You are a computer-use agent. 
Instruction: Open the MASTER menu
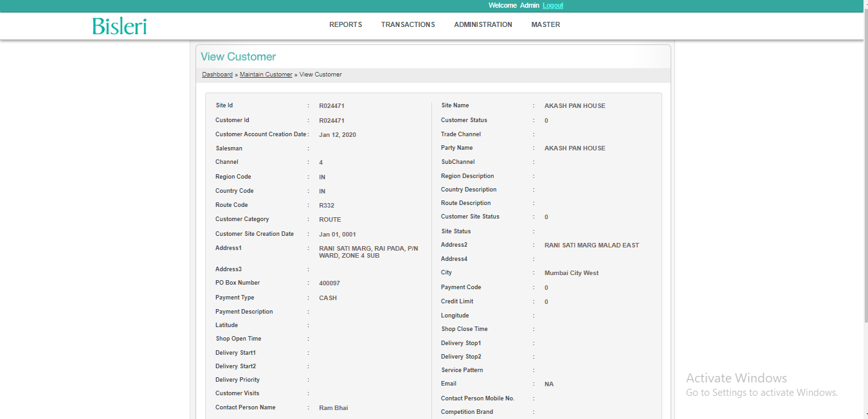(545, 25)
